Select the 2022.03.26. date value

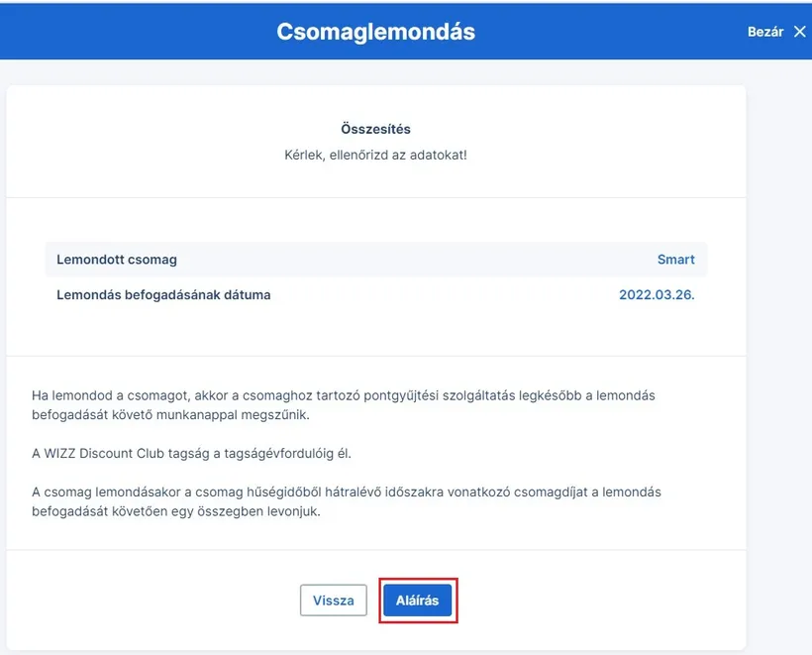pos(657,295)
